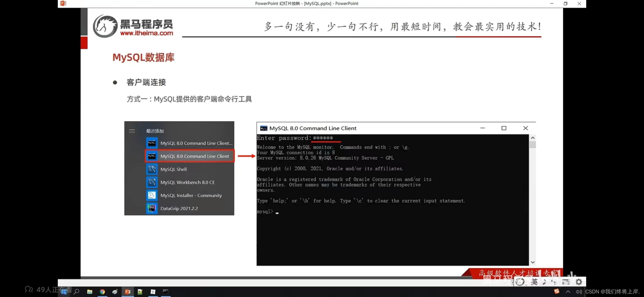Click the MySQL数据库 slide title
The image size is (644, 297).
pos(143,57)
